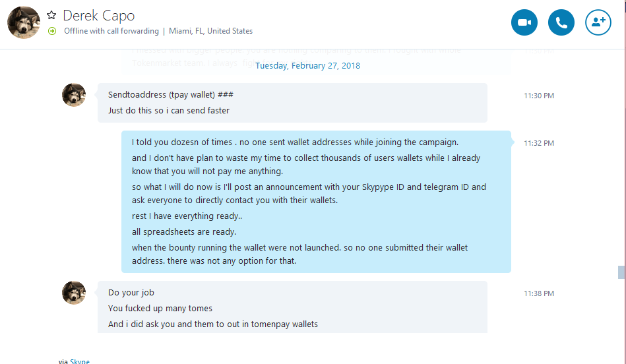
Task: Start a voice call with Derek
Action: coord(561,22)
